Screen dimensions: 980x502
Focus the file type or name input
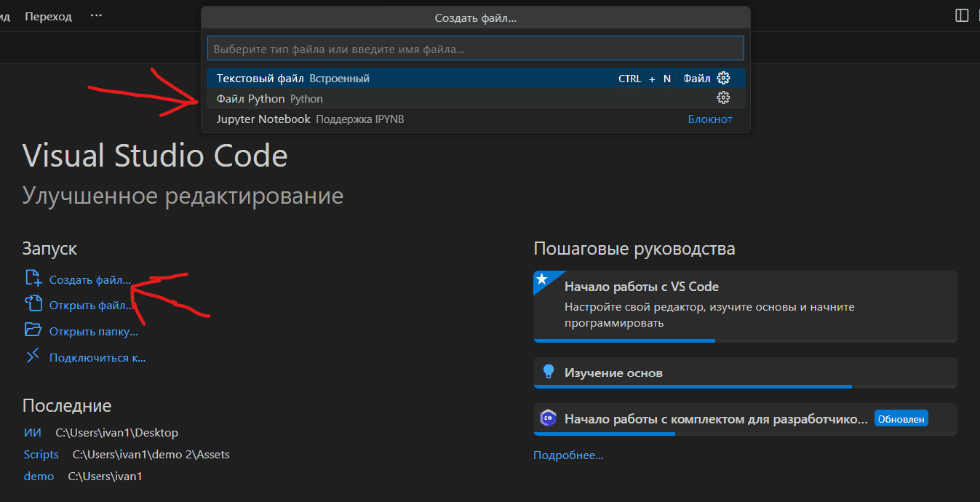475,49
